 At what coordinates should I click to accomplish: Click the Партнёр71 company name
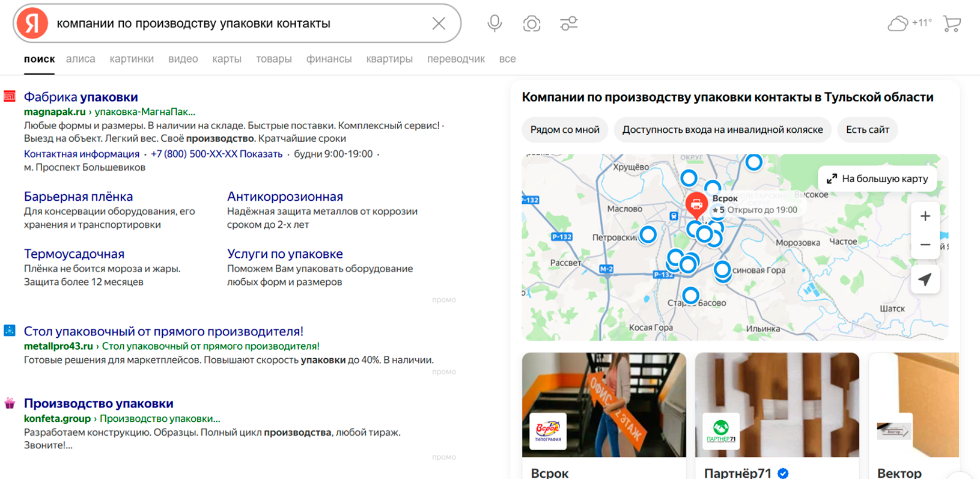(x=738, y=473)
